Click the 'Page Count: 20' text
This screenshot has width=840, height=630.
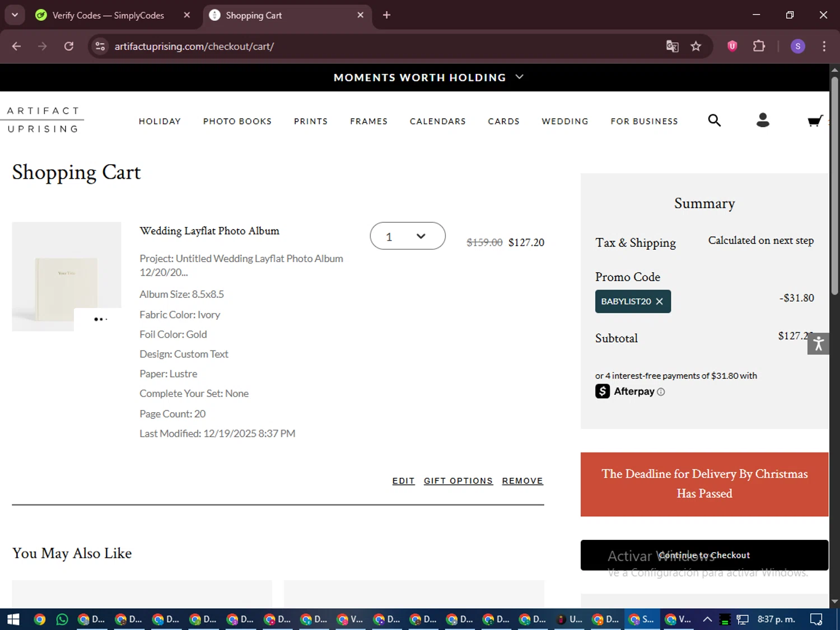(x=172, y=414)
